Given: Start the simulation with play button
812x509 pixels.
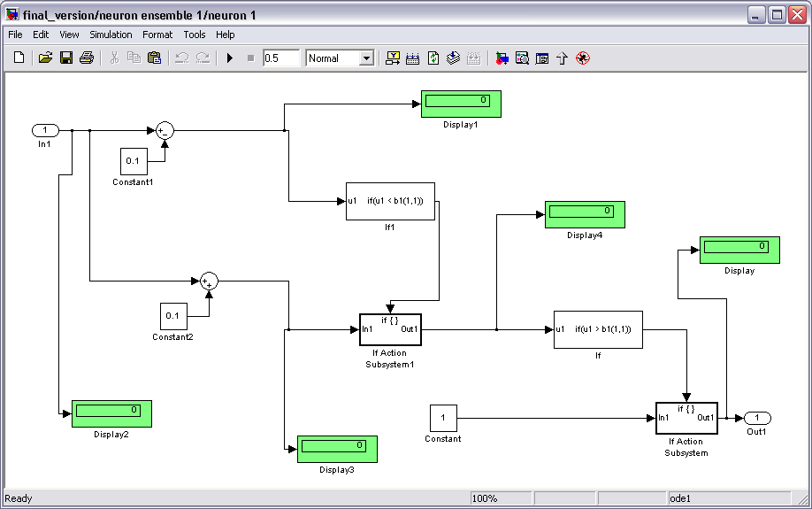Looking at the screenshot, I should pyautogui.click(x=229, y=58).
